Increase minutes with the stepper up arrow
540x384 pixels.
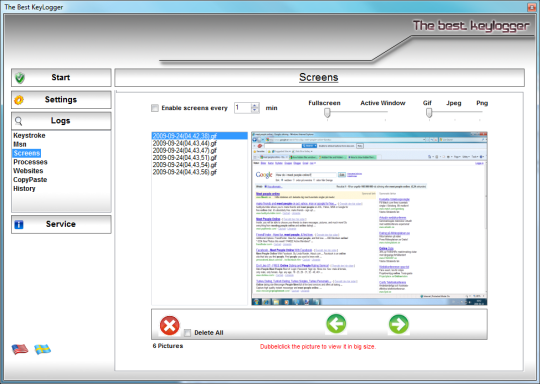(x=255, y=105)
